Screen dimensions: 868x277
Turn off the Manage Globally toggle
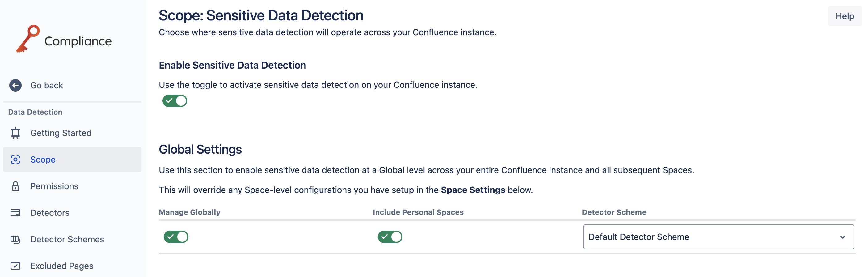[x=176, y=237]
